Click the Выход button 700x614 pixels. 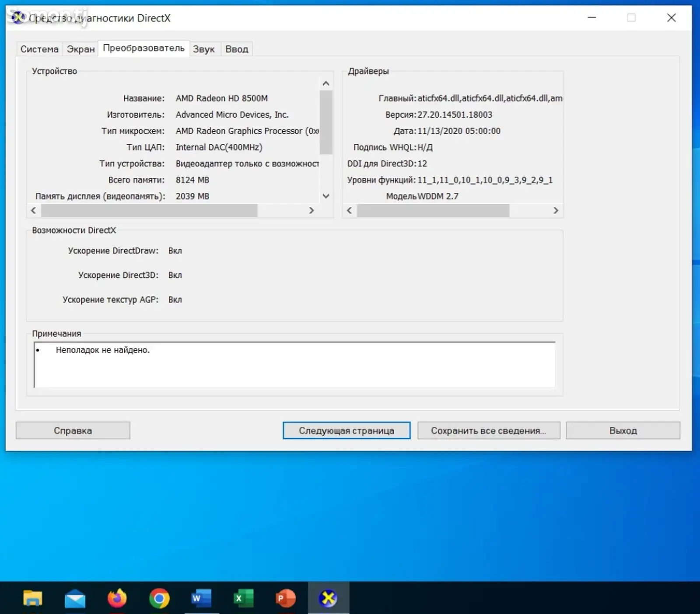click(x=623, y=430)
